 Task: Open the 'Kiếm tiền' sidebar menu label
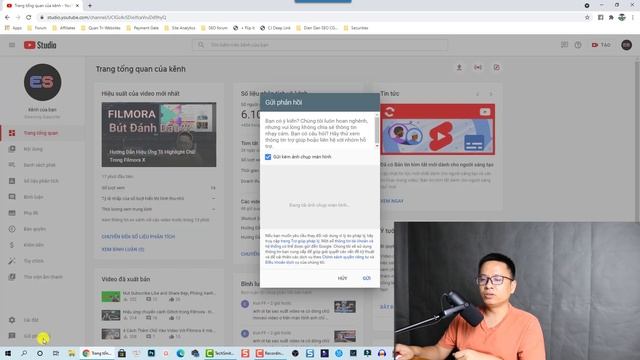33,245
